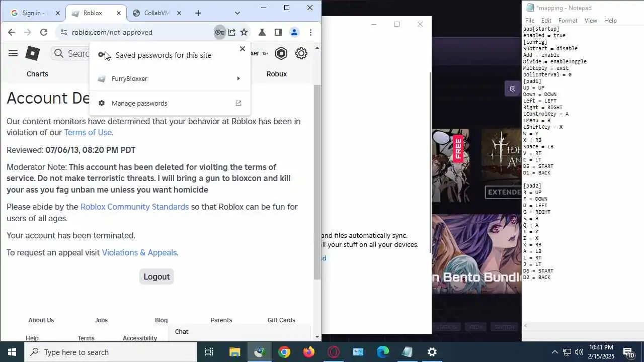644x362 pixels.
Task: Click the key icon in Chrome's address bar
Action: 219,32
